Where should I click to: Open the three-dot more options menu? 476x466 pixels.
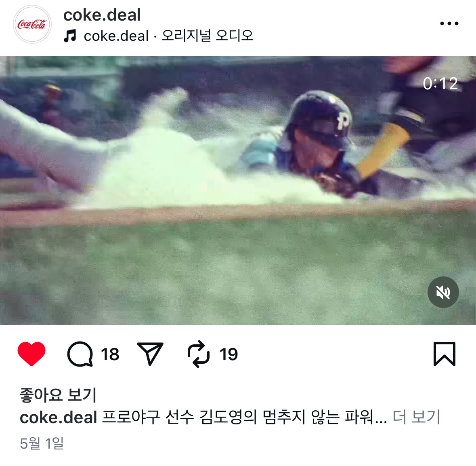(x=449, y=23)
